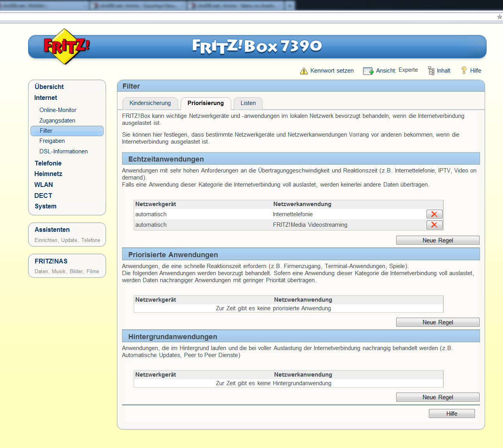Open the Kennwort setzen link
The height and width of the screenshot is (448, 503).
(332, 71)
